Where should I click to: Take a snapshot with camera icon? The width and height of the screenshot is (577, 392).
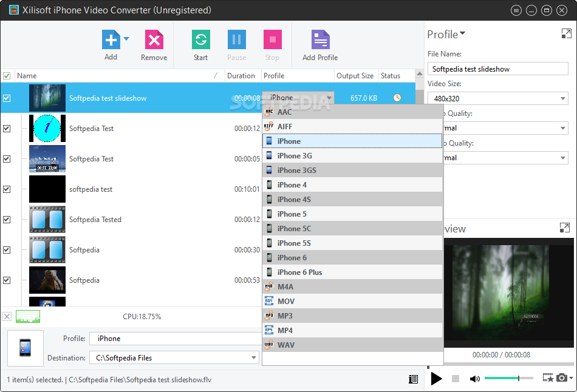point(562,377)
